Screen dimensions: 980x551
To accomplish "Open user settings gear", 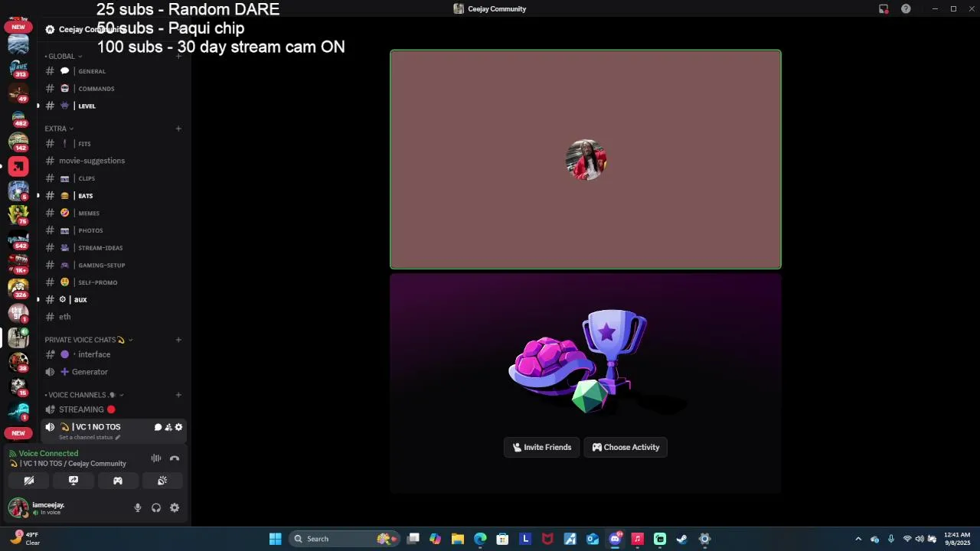I will (x=175, y=507).
